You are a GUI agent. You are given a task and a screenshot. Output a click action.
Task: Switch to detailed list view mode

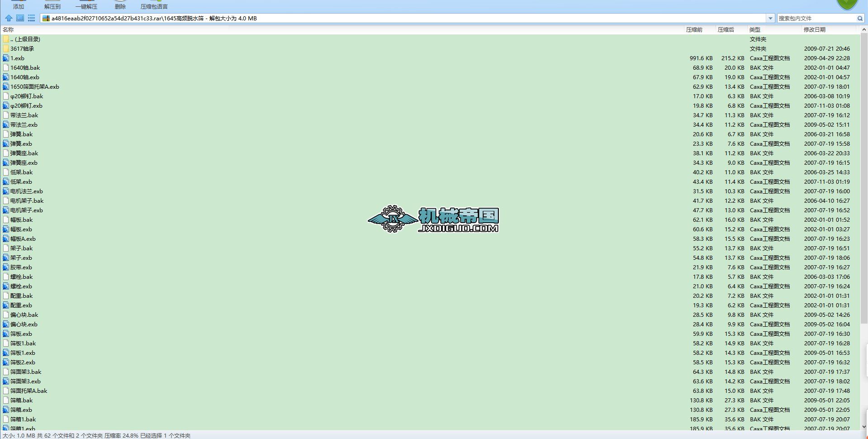point(31,18)
